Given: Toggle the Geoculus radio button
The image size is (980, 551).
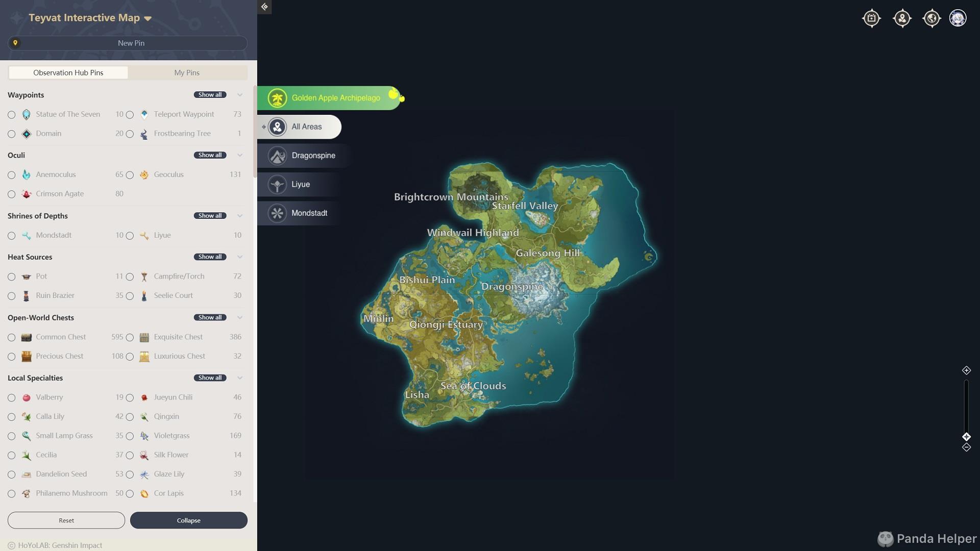Looking at the screenshot, I should point(130,175).
